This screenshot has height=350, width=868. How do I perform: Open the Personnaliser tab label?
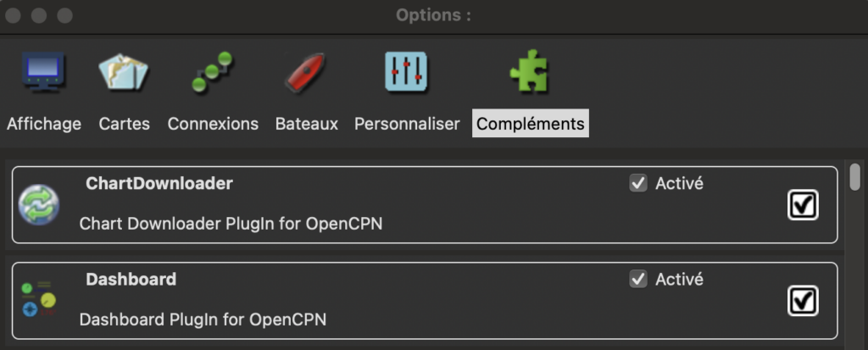click(x=407, y=124)
